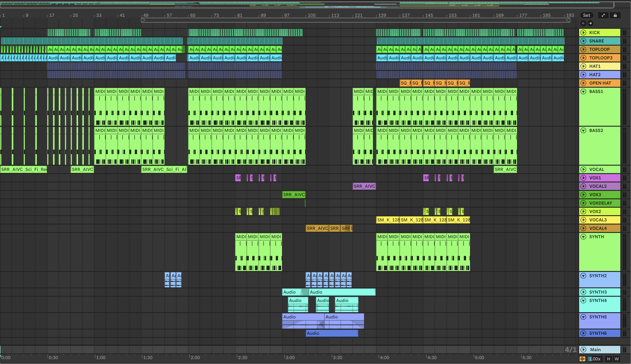Screen dimensions: 631x364
Task: Unfold the SYNTH6 track
Action: click(583, 333)
